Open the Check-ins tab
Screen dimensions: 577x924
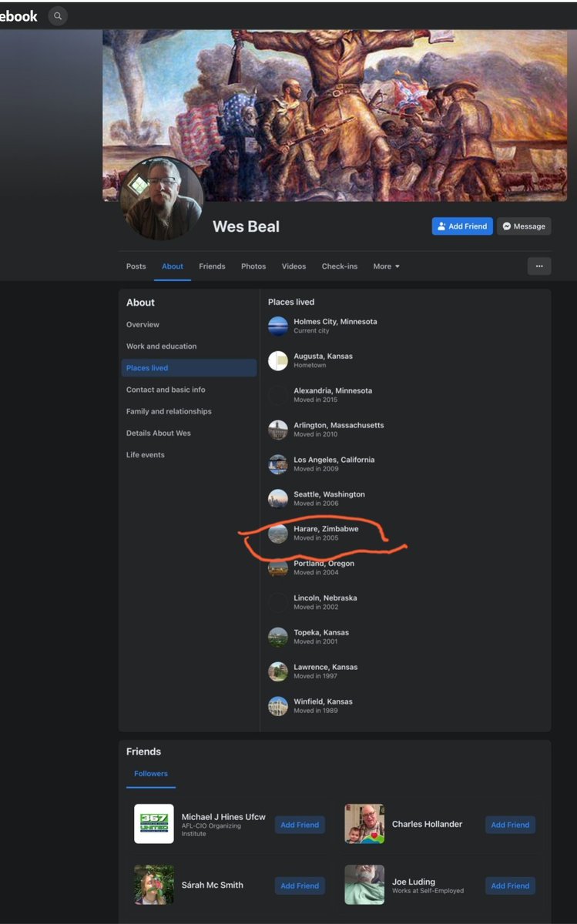340,266
